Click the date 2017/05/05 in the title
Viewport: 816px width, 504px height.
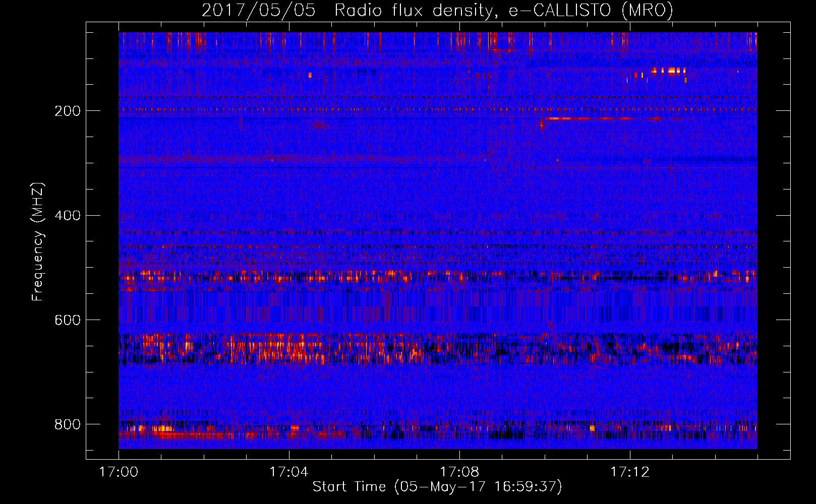coord(259,10)
